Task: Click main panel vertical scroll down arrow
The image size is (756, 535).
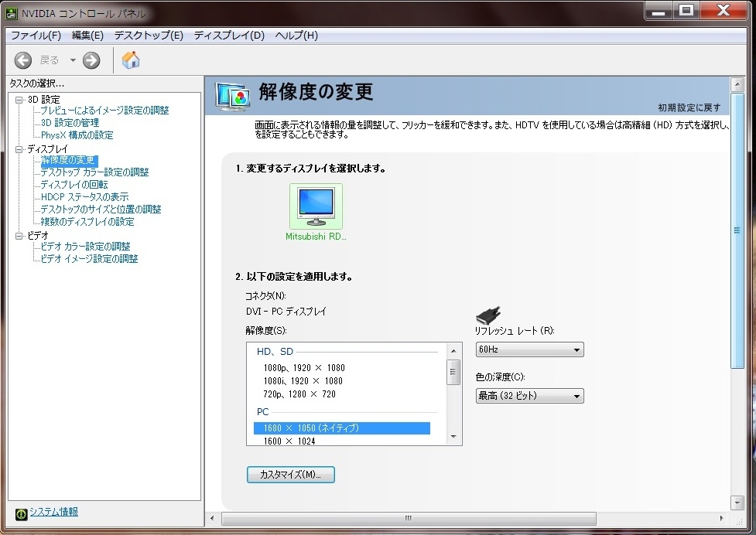Action: click(737, 503)
